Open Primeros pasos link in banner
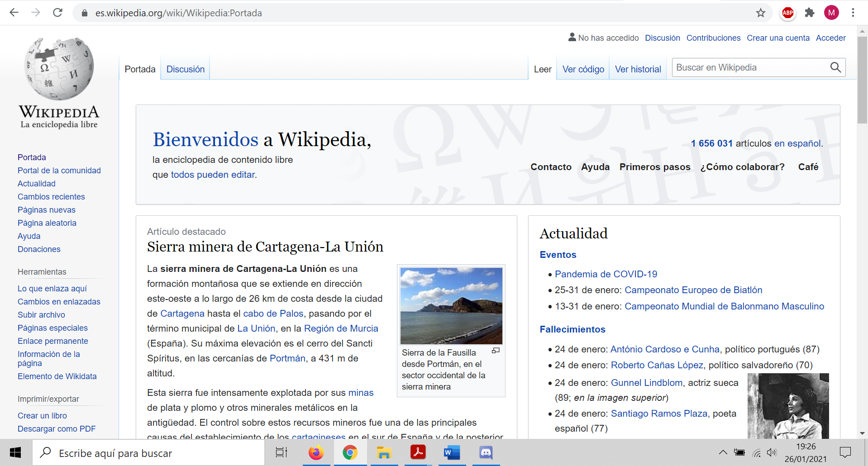The image size is (868, 466). (655, 167)
